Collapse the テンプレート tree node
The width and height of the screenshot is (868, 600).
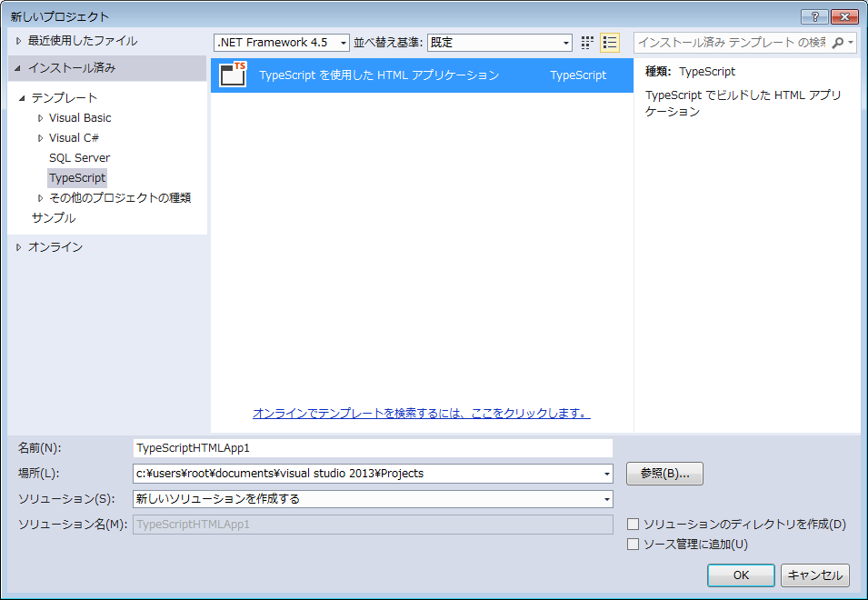[x=22, y=98]
